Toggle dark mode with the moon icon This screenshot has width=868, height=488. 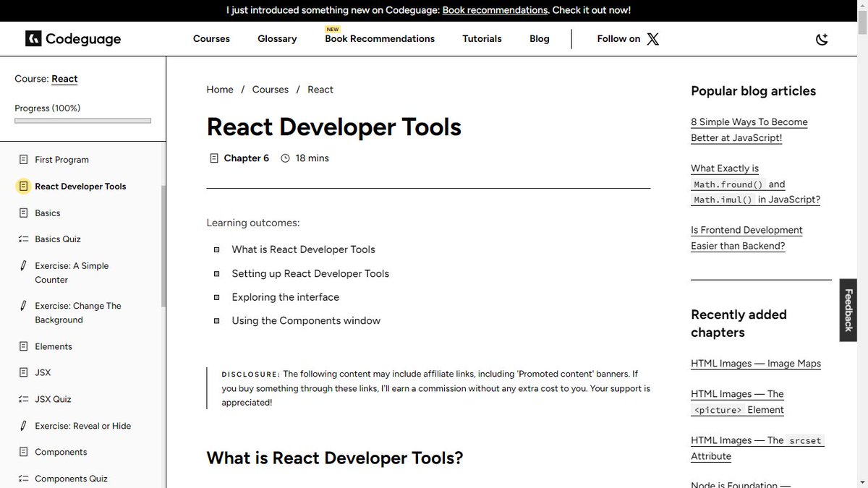coord(822,39)
